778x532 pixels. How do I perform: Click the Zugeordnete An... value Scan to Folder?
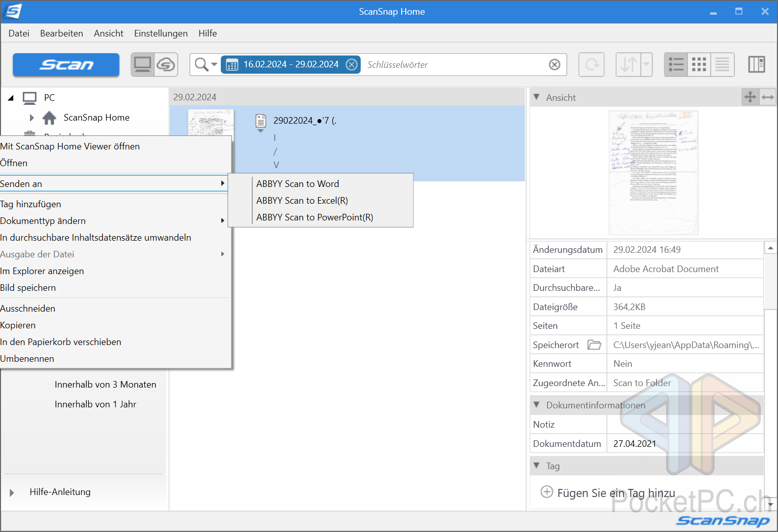point(642,383)
